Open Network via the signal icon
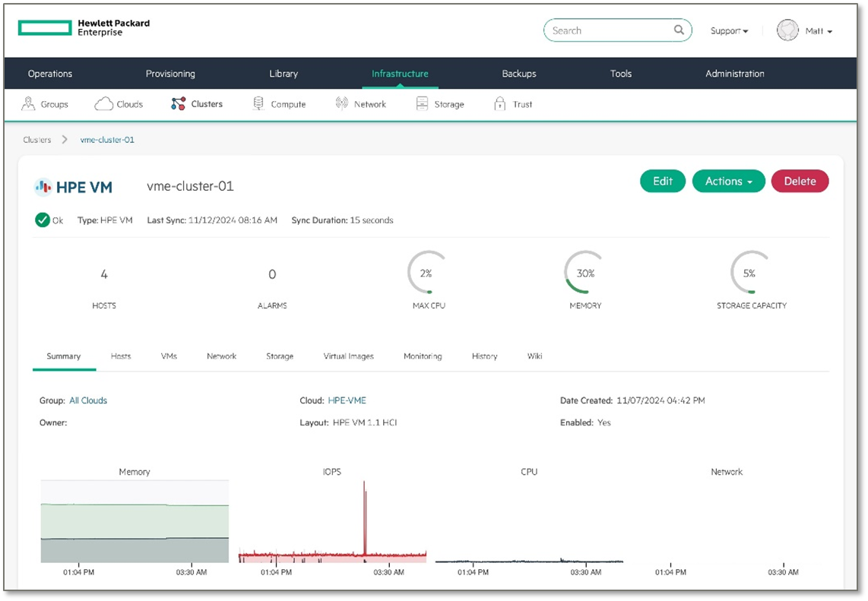Image resolution: width=868 pixels, height=601 pixels. (341, 103)
